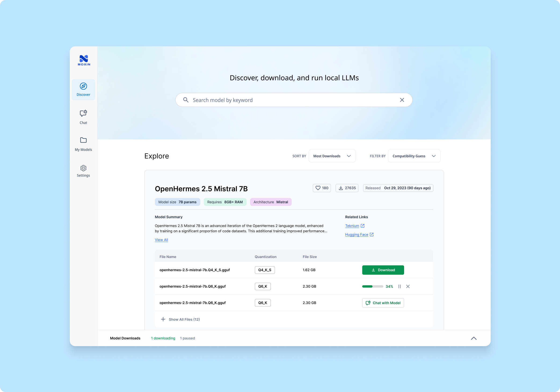Screen dimensions: 560x392
Task: Click the 34% download progress bar
Action: (372, 286)
